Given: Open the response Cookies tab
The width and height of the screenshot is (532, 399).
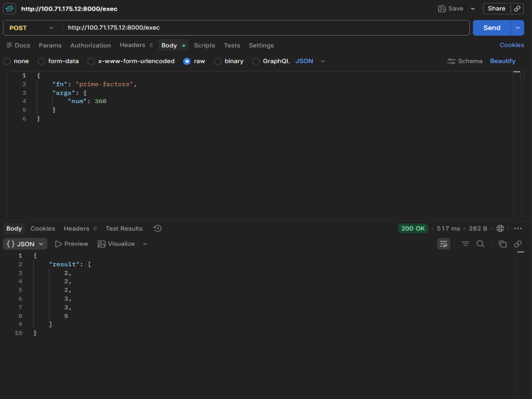Looking at the screenshot, I should point(43,229).
